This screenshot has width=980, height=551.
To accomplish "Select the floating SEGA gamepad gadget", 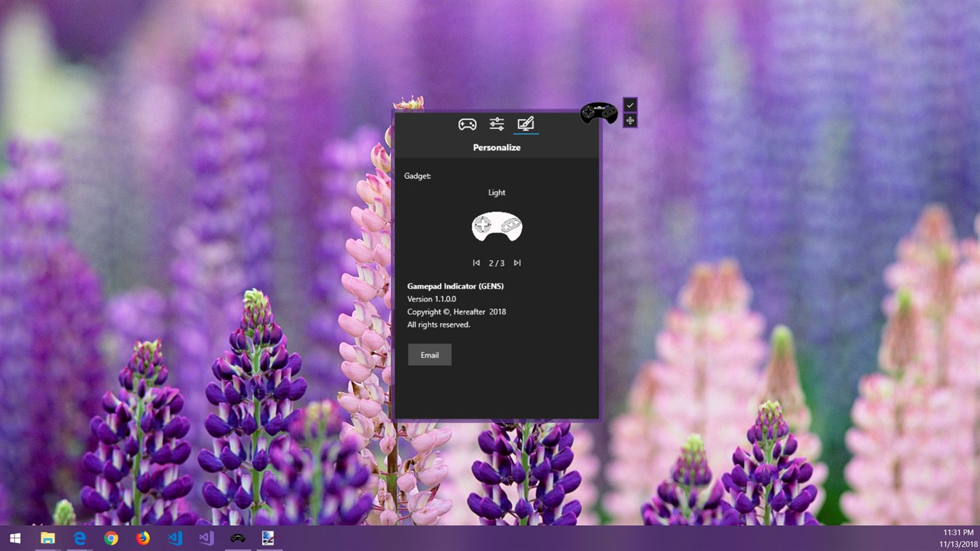I will point(600,112).
